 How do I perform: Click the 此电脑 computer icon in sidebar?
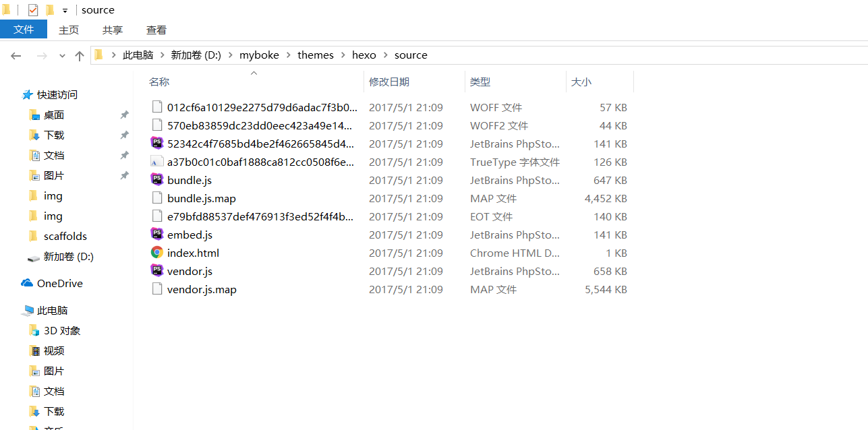(28, 311)
